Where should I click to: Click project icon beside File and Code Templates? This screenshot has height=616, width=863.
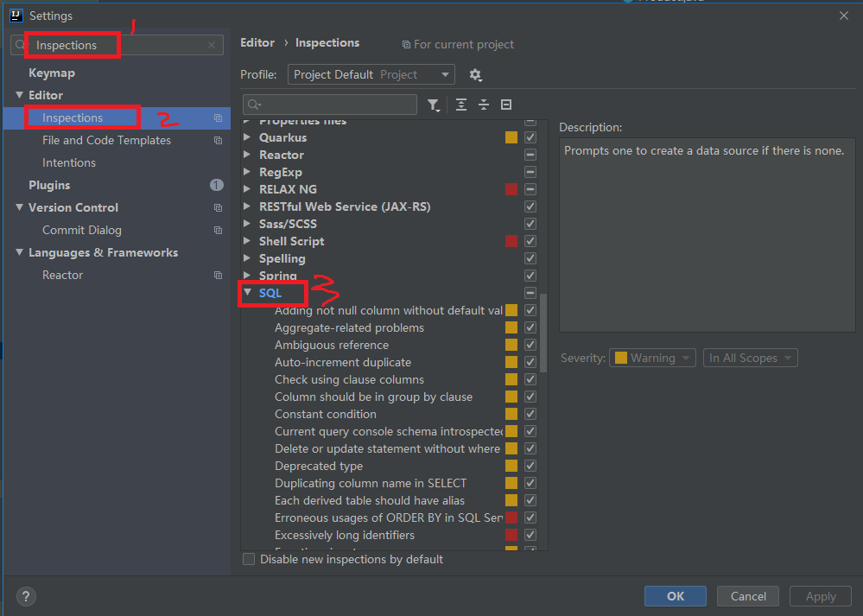[x=218, y=140]
